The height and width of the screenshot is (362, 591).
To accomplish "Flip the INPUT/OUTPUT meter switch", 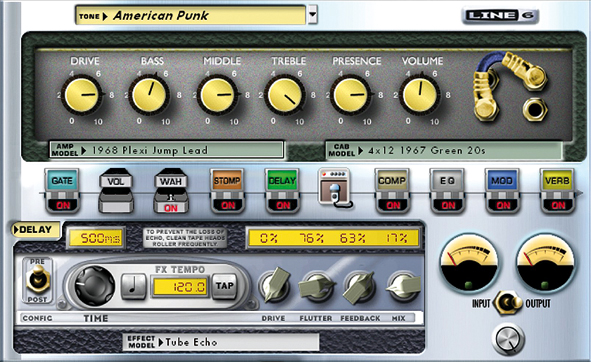I will point(508,303).
